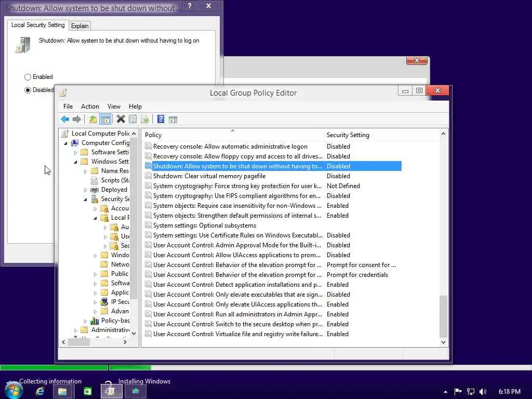Viewport: 532px width, 399px height.
Task: Click the volume speaker tray icon
Action: (x=483, y=392)
